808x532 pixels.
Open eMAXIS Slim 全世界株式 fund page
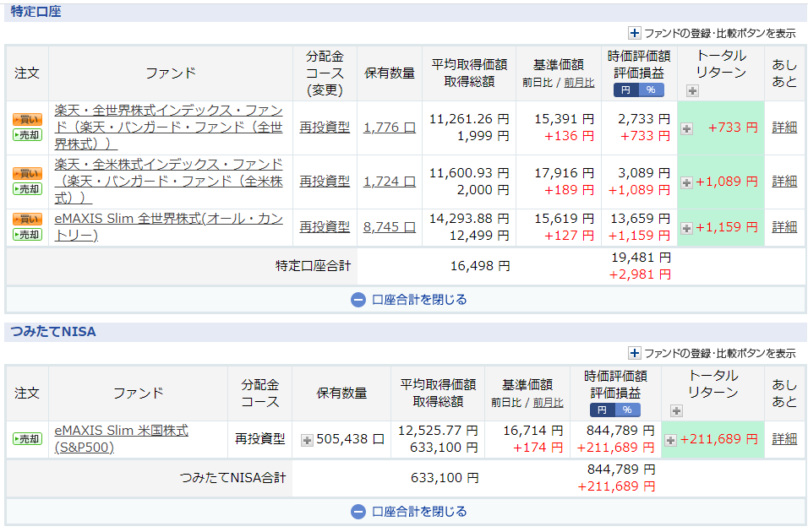tap(168, 227)
